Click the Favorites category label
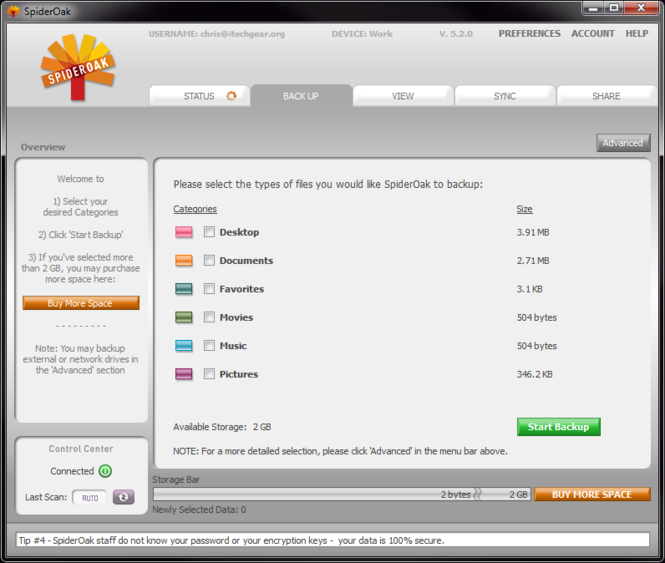Viewport: 665px width, 563px height. (x=242, y=289)
